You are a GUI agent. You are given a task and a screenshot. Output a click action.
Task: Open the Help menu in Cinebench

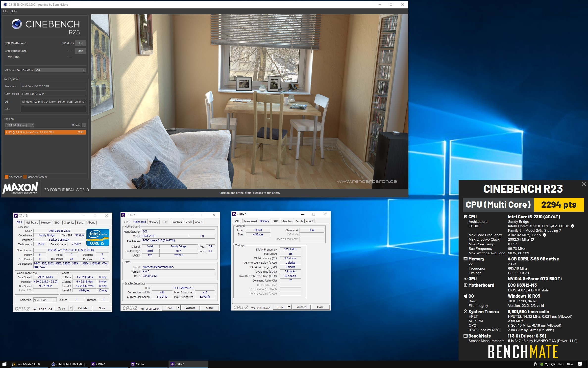[14, 11]
